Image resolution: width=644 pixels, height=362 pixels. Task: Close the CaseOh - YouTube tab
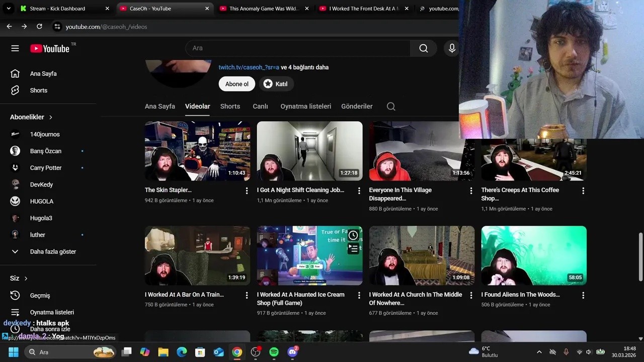point(207,9)
